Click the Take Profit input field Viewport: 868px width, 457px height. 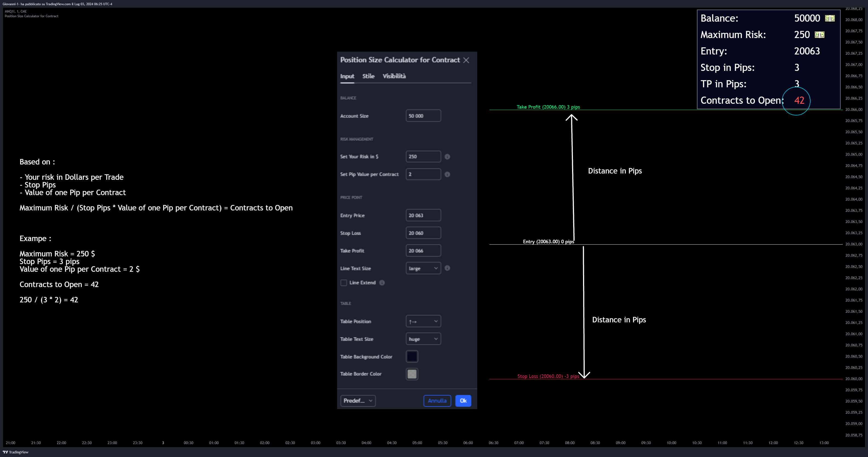pos(423,251)
